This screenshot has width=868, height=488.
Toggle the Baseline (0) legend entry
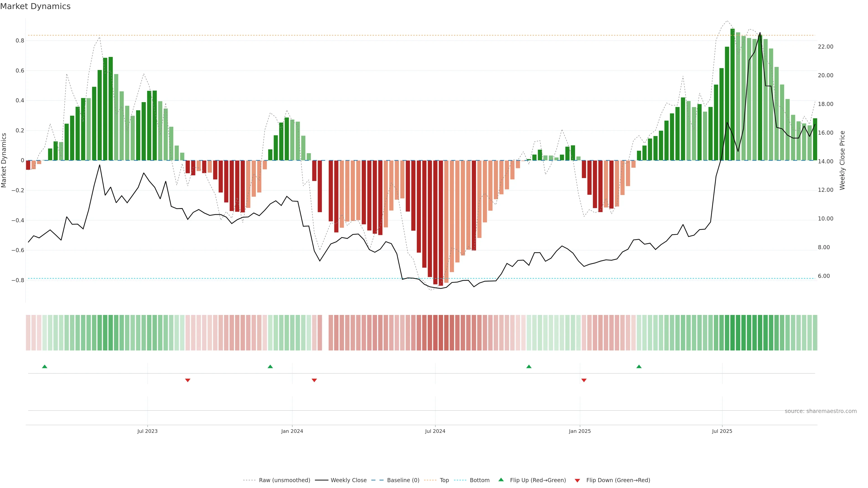(403, 480)
